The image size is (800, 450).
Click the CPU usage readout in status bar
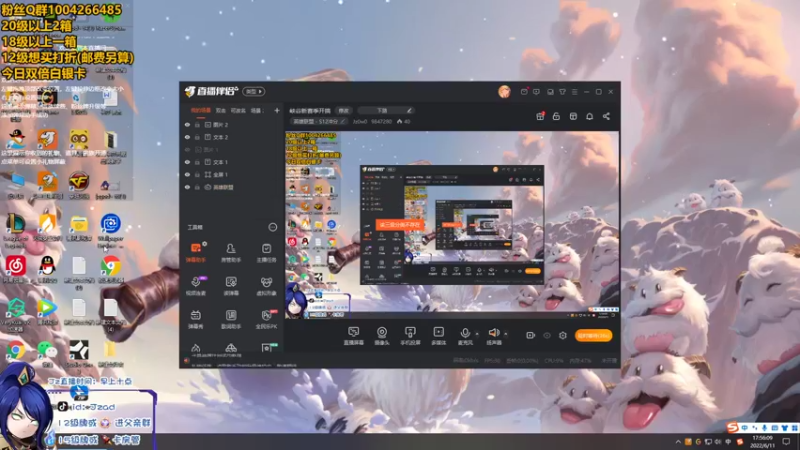pyautogui.click(x=554, y=360)
